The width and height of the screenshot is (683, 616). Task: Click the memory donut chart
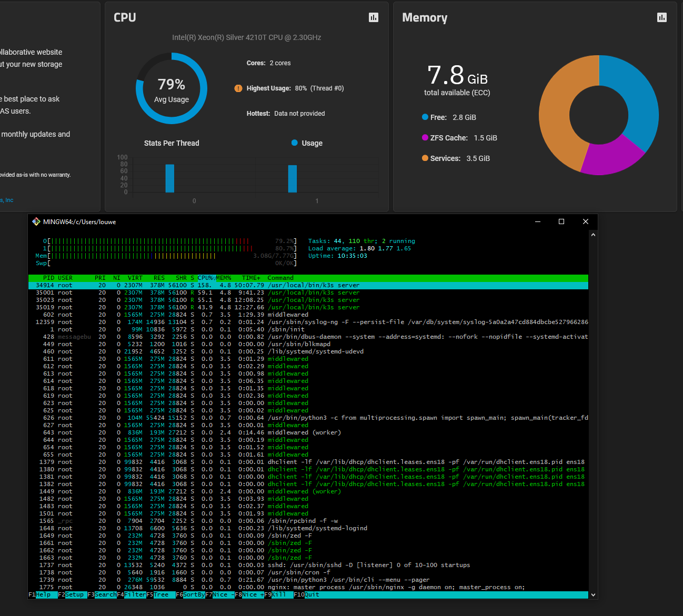coord(599,115)
